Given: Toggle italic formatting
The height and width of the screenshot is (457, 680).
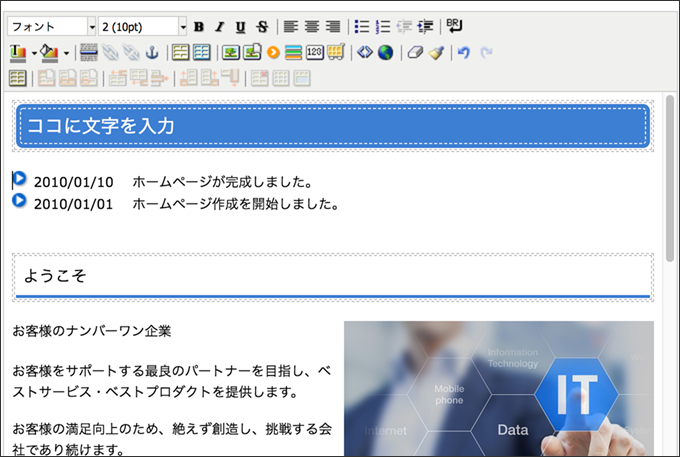Looking at the screenshot, I should 220,27.
